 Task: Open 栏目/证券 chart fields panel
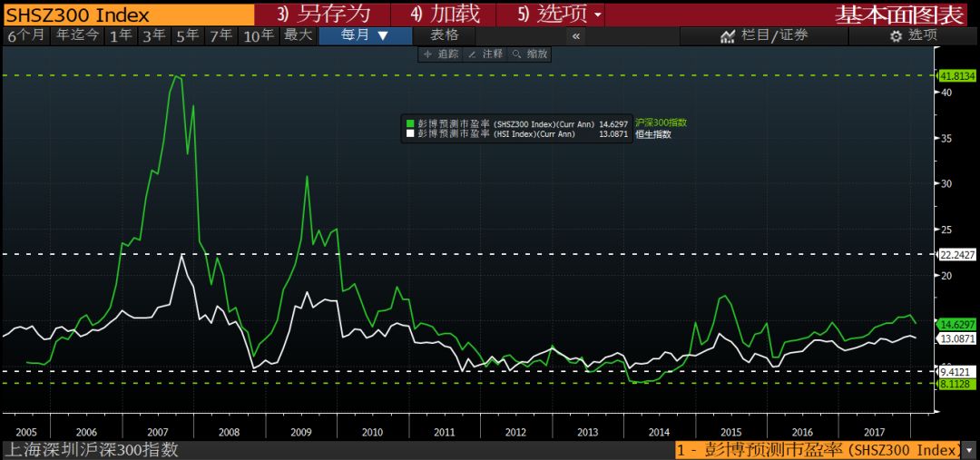764,35
